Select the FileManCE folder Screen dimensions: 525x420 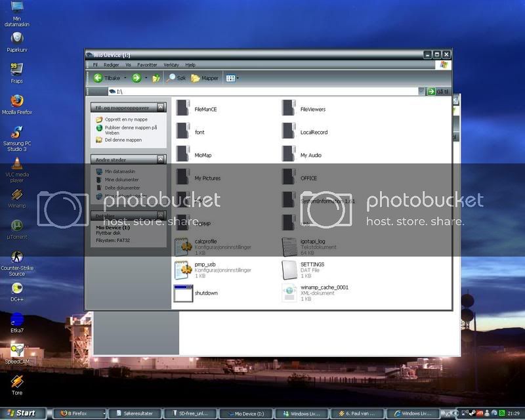196,109
